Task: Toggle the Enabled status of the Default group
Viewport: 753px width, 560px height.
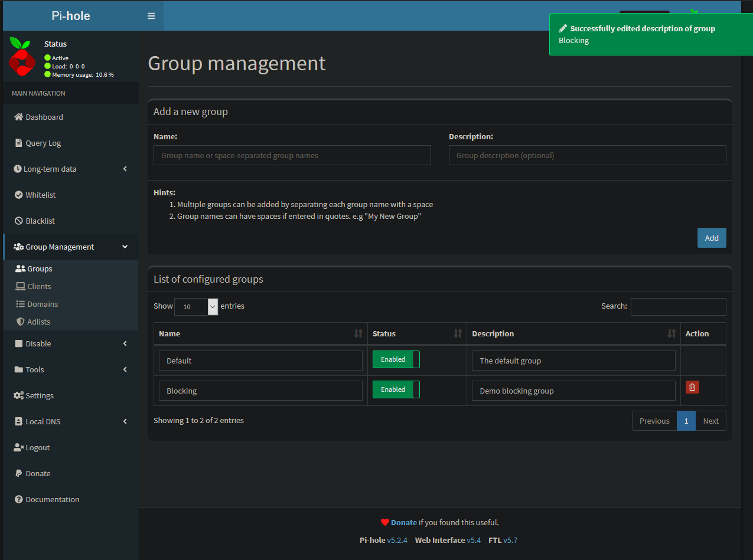Action: pyautogui.click(x=396, y=359)
